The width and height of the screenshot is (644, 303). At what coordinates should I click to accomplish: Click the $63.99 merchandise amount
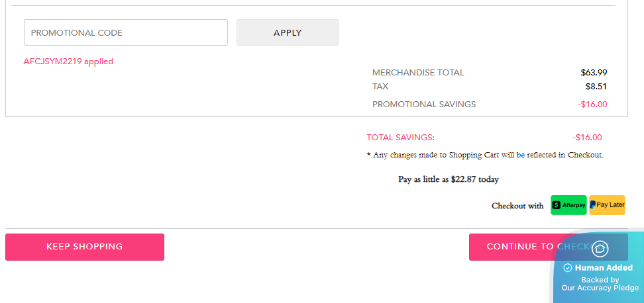[594, 73]
